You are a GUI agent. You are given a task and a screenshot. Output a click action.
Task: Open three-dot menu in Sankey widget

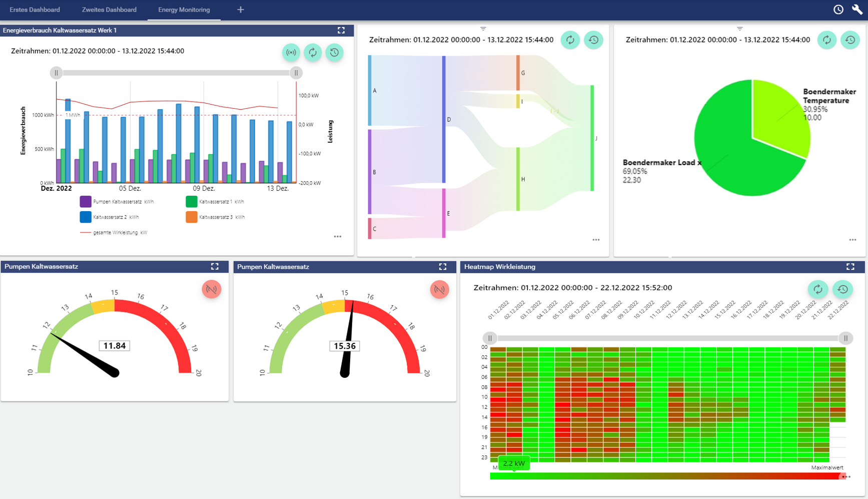[596, 240]
